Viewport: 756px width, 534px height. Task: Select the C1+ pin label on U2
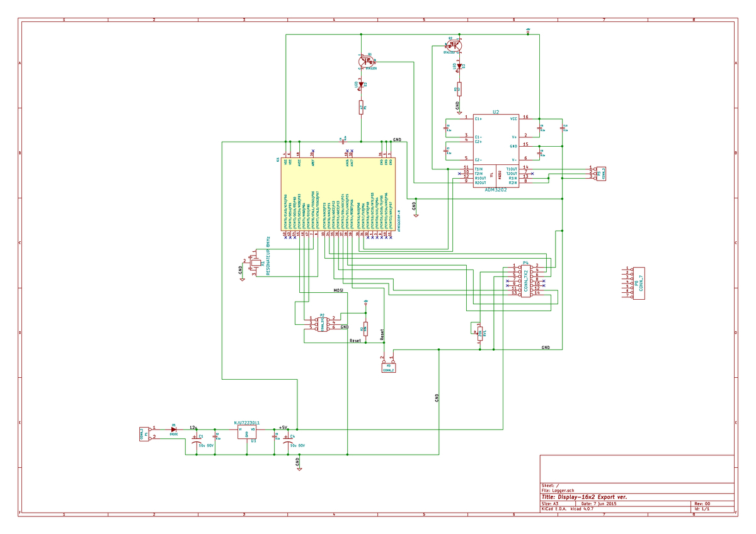coord(478,118)
